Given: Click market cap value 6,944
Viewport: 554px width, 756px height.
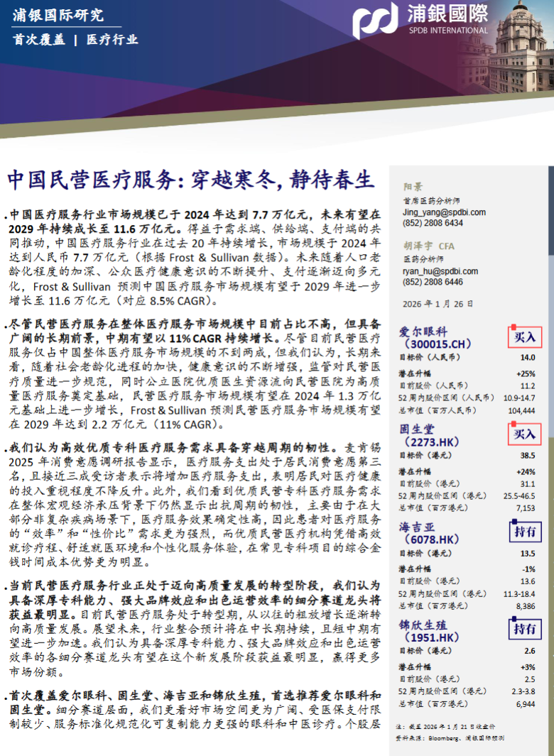Looking at the screenshot, I should [x=526, y=704].
